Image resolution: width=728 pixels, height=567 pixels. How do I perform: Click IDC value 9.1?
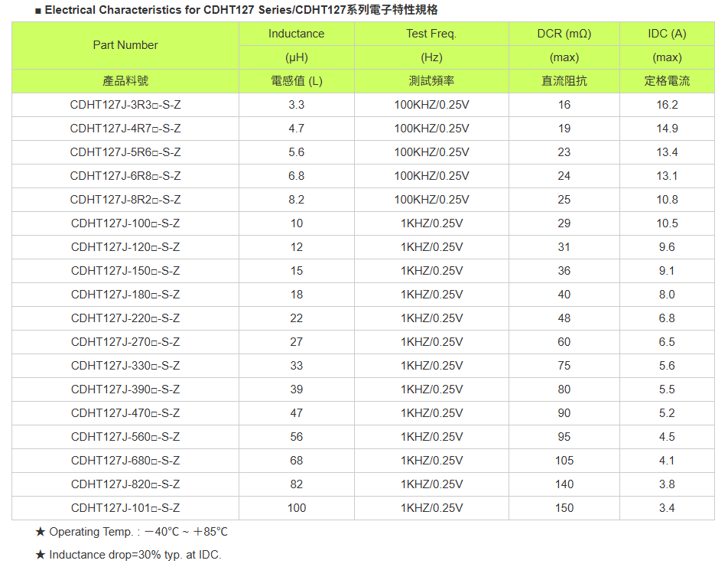pos(667,270)
